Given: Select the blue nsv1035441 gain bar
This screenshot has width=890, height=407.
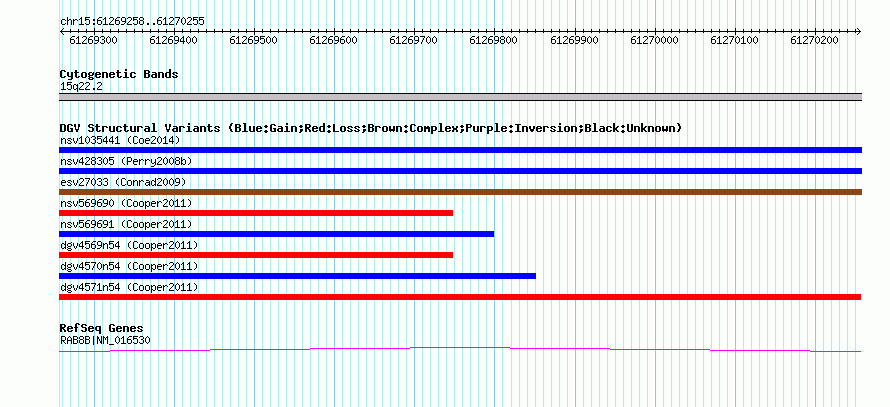Looking at the screenshot, I should (460, 150).
